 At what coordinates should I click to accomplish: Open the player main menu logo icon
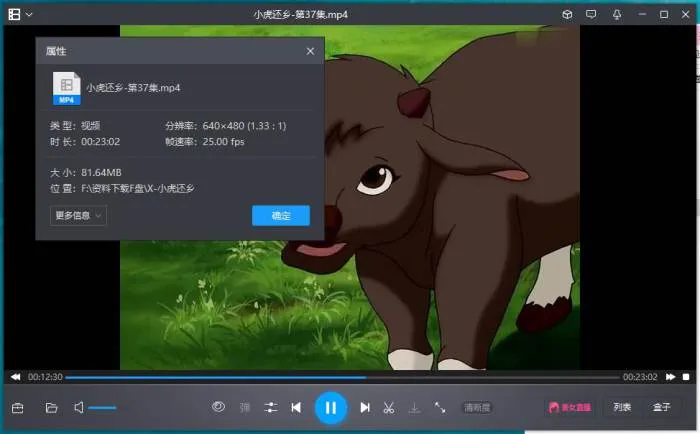(x=14, y=14)
